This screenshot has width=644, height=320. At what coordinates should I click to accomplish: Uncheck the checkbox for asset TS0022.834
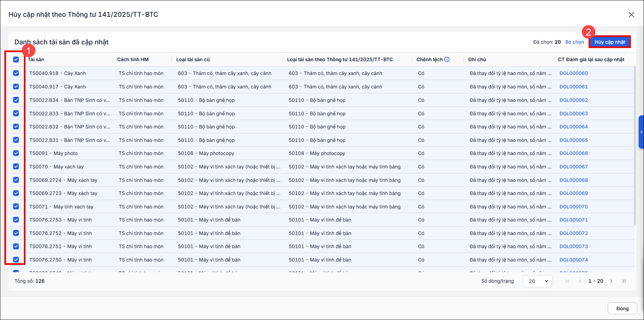[16, 100]
